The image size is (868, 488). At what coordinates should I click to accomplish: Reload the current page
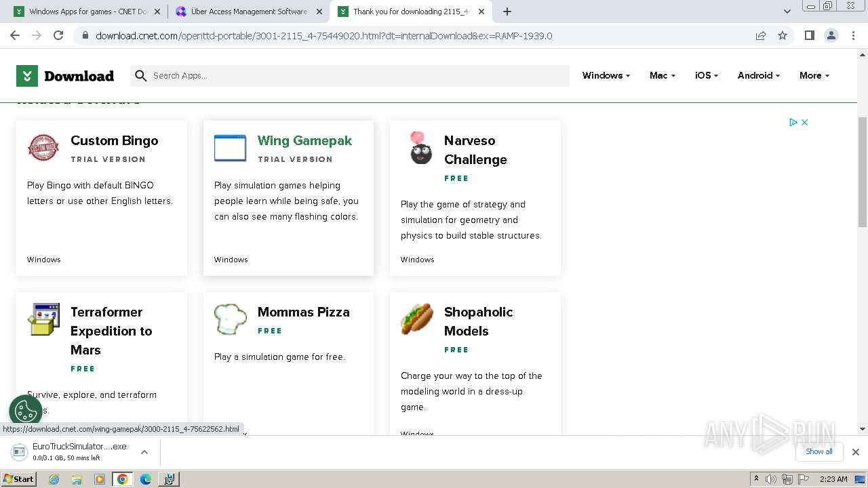click(58, 35)
